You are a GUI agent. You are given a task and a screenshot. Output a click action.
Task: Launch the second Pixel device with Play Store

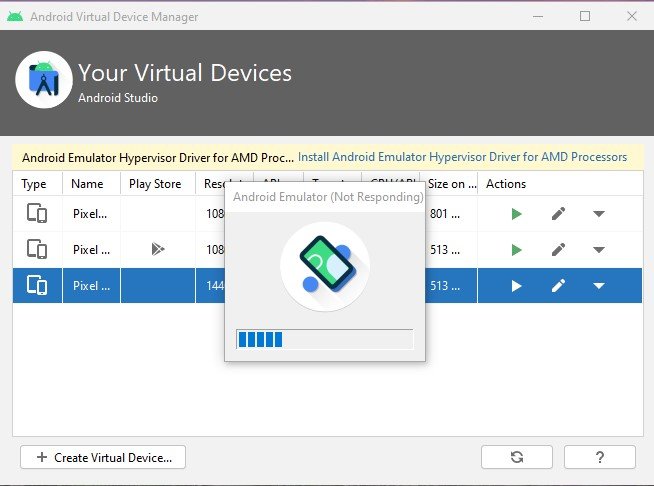pos(516,250)
